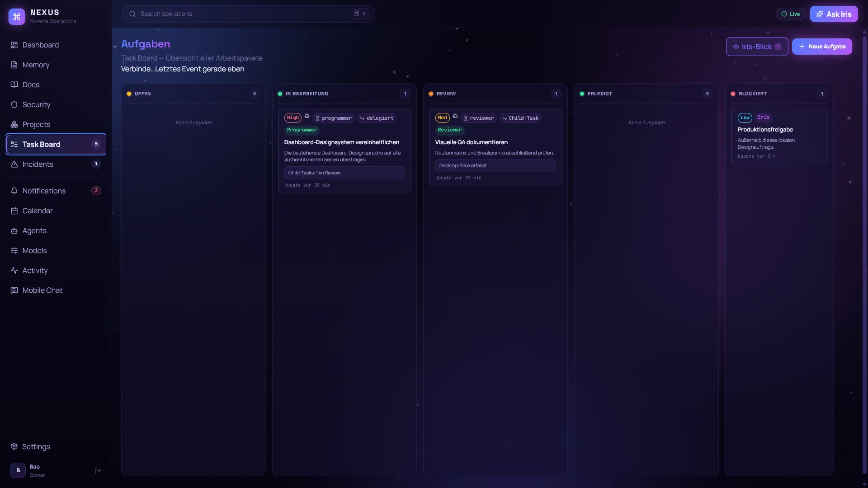
Task: Click the Settings gear icon
Action: click(14, 446)
